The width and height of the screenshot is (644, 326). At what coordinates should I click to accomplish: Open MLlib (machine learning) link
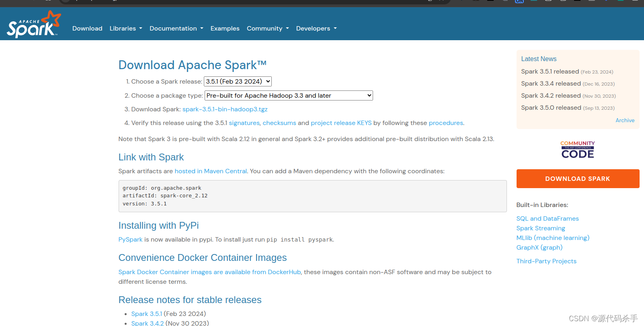[x=553, y=238]
